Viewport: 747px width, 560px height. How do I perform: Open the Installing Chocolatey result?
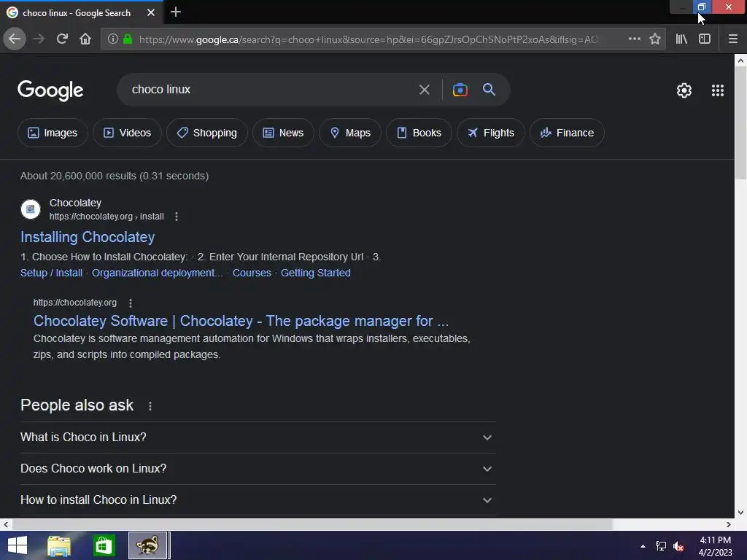pos(88,237)
